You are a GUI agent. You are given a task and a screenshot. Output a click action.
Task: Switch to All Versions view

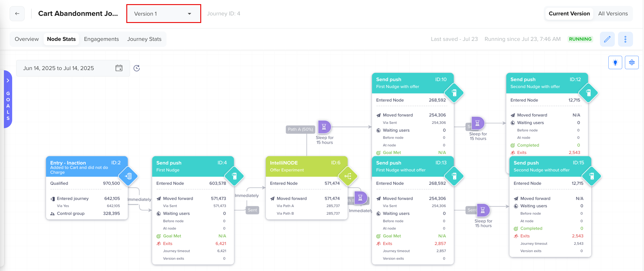[x=613, y=14]
